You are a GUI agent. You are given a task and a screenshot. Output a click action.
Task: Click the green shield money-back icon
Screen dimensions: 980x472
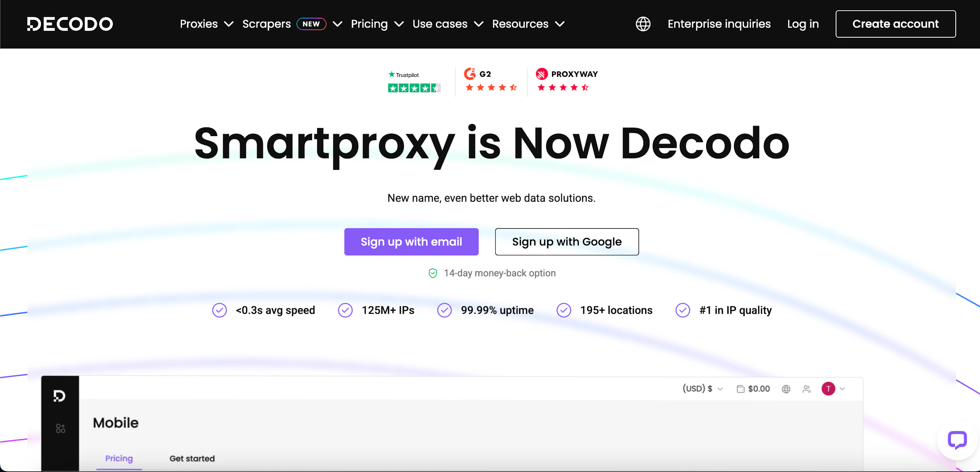(433, 273)
